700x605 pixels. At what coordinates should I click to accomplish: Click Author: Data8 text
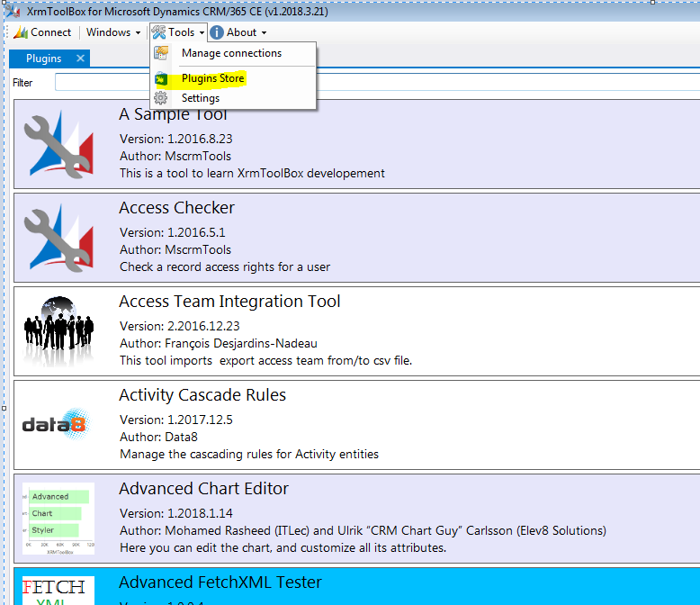pos(158,437)
